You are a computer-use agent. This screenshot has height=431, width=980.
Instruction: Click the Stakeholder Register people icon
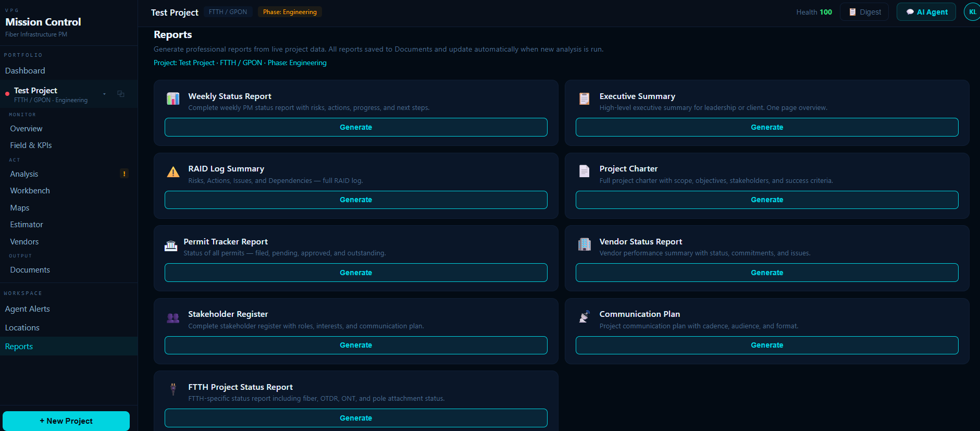[173, 318]
